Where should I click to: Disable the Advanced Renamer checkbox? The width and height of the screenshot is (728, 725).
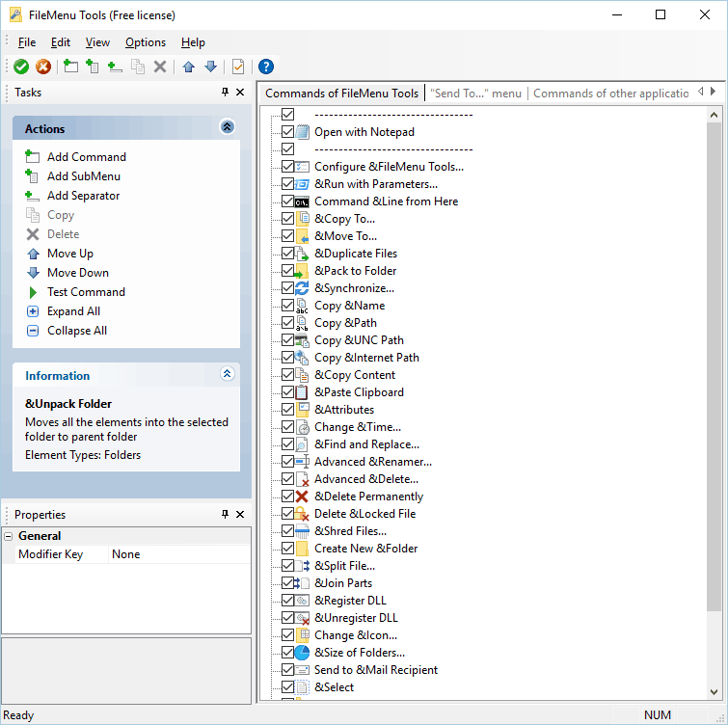(x=288, y=462)
